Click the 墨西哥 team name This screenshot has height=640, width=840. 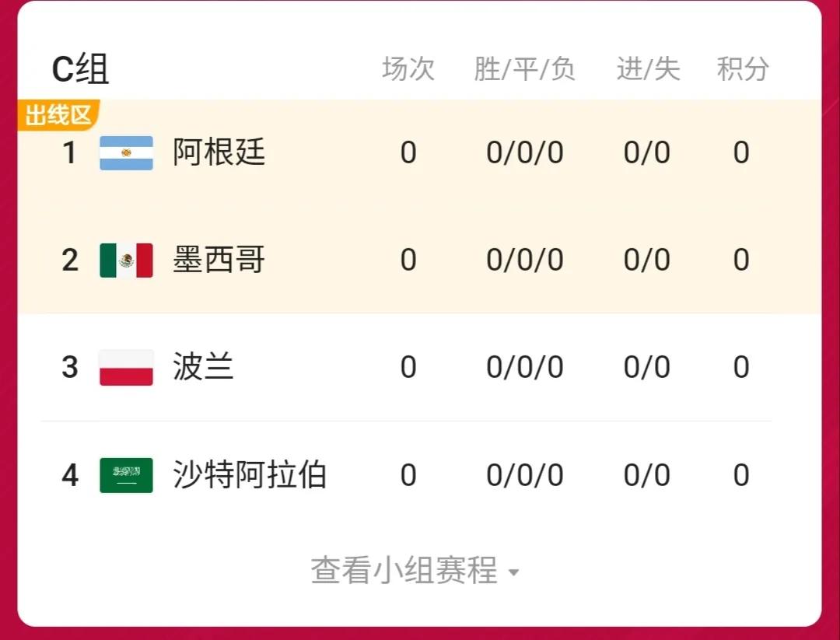tap(218, 260)
